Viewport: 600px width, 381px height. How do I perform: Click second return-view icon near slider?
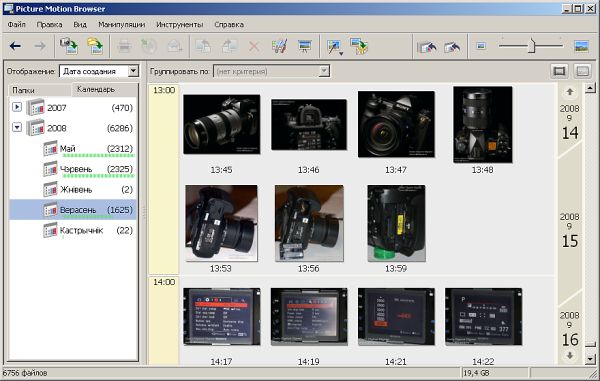click(452, 47)
